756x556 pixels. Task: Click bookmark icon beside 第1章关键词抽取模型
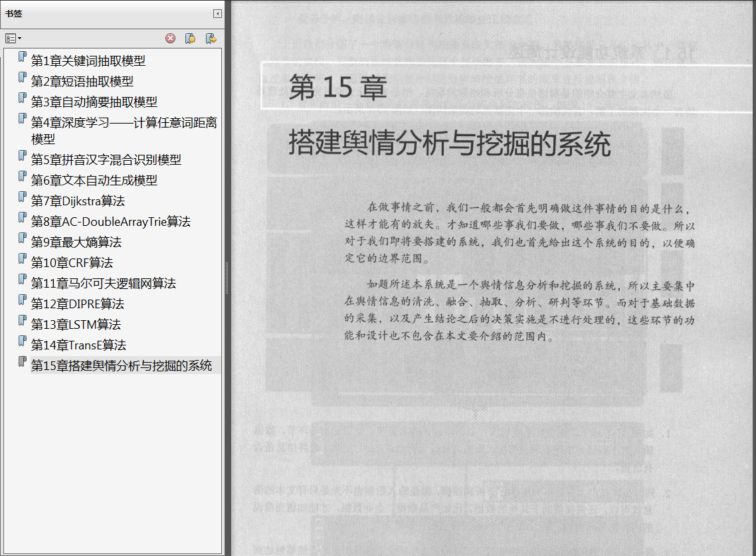22,57
